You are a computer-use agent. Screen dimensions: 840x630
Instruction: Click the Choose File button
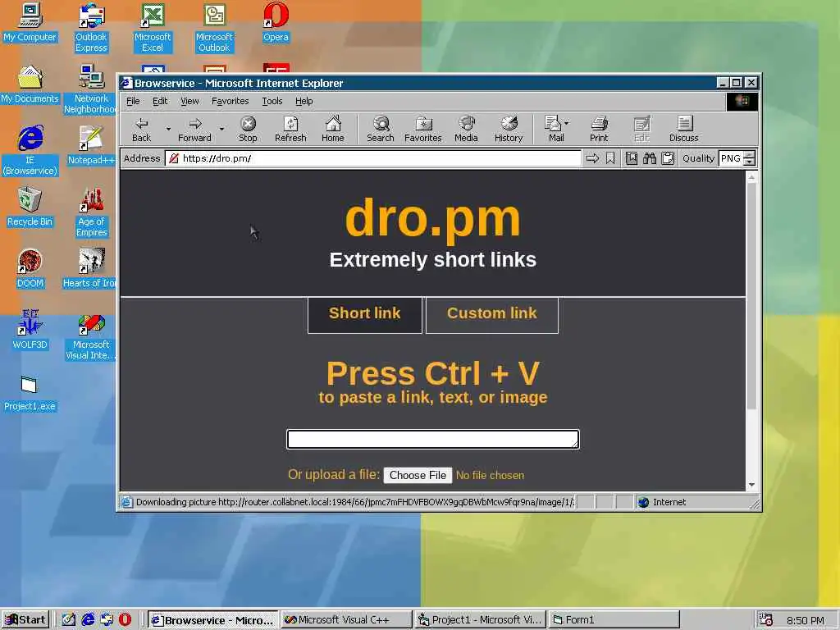coord(418,475)
